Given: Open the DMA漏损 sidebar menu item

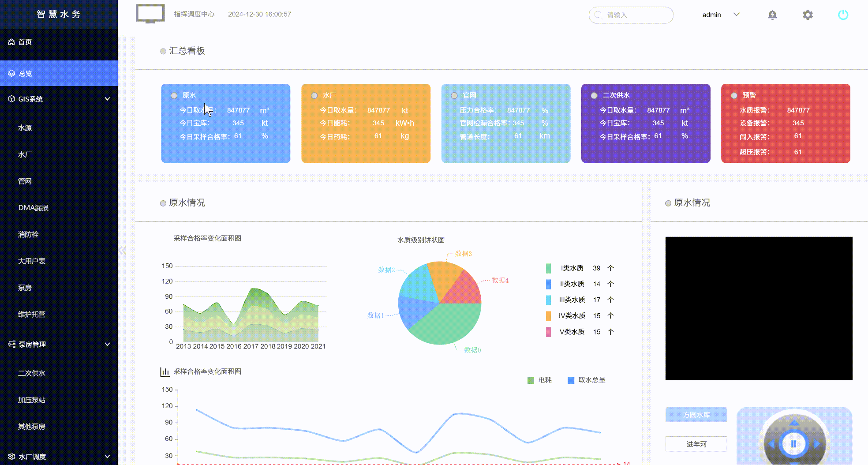Looking at the screenshot, I should [x=34, y=208].
